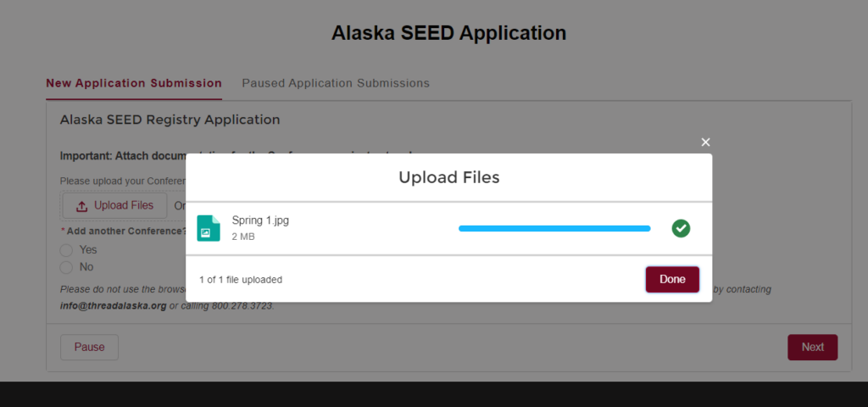Click the upload arrow icon beside Upload Files
The height and width of the screenshot is (407, 868).
coord(82,206)
